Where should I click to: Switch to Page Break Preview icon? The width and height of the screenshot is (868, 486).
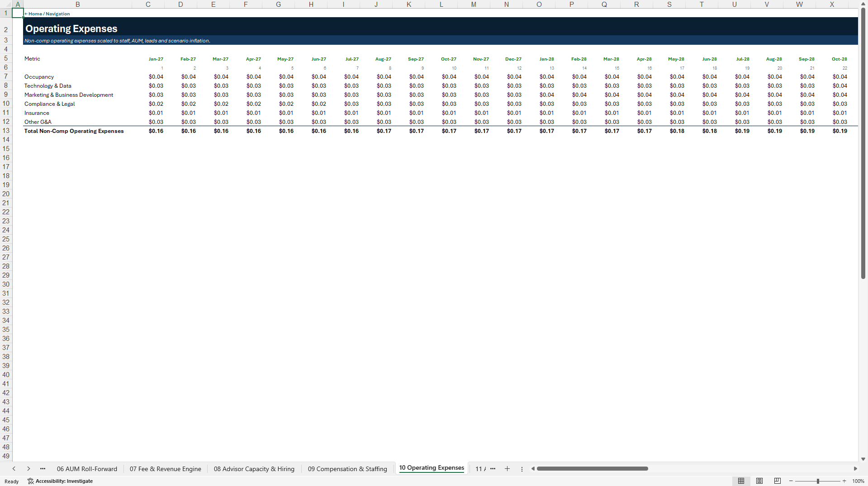point(778,481)
